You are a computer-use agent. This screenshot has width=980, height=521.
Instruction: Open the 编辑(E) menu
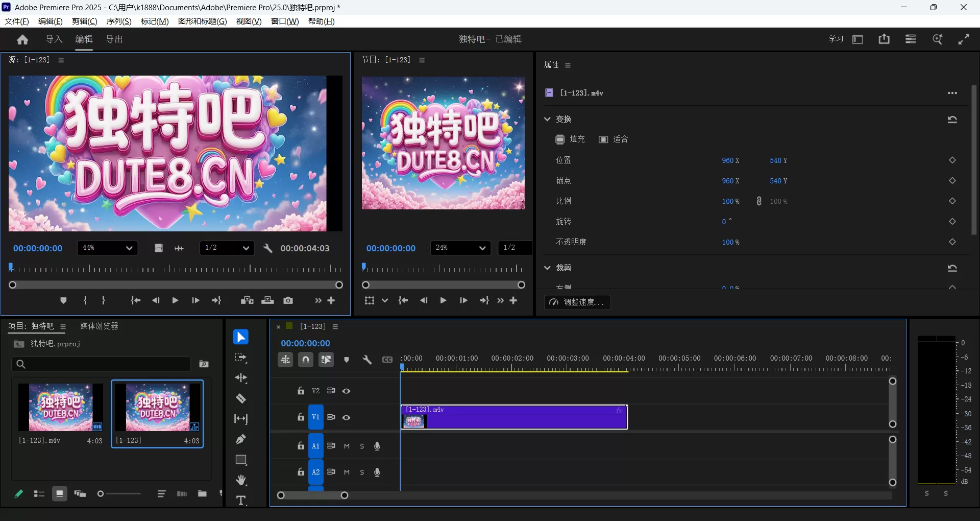click(51, 21)
